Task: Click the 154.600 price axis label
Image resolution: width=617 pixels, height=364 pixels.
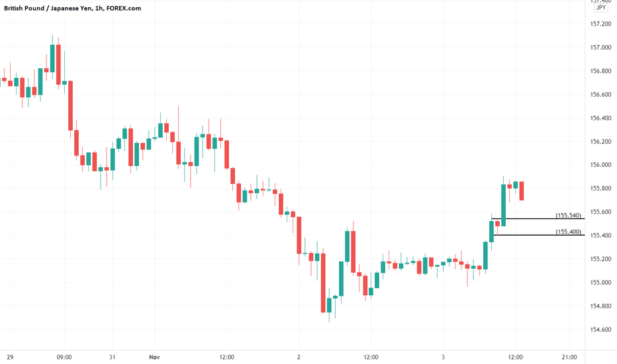Action: (600, 330)
